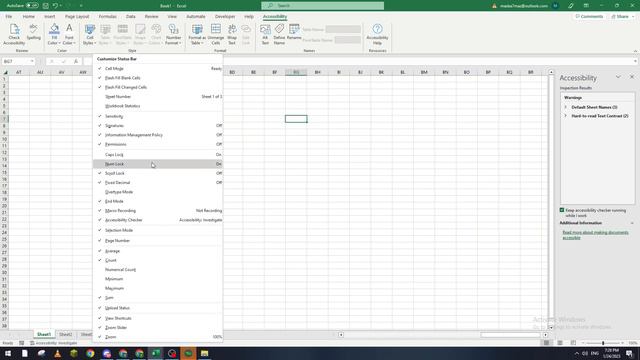Open the Name Box dropdown
Image resolution: width=640 pixels, height=360 pixels.
pos(32,61)
